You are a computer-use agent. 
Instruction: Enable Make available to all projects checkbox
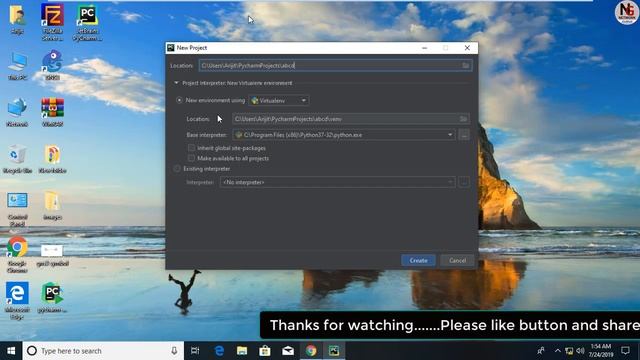coord(191,158)
